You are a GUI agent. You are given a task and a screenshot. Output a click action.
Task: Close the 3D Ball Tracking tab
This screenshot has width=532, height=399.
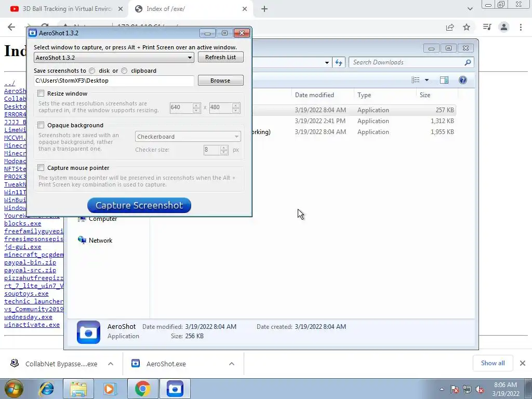(121, 9)
